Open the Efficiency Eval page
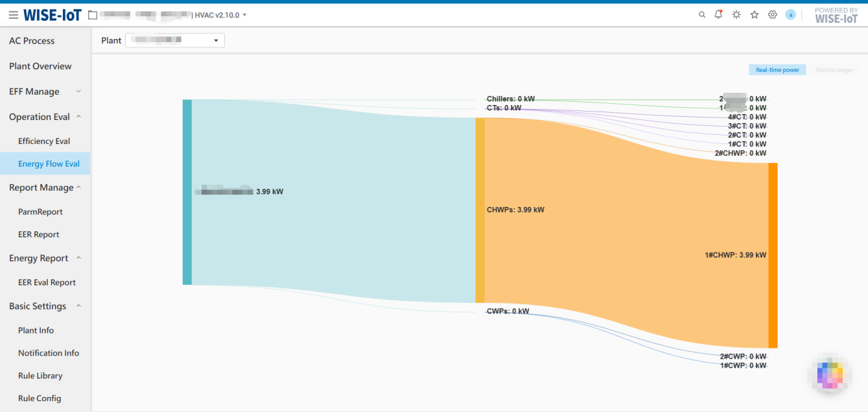The height and width of the screenshot is (412, 868). point(44,141)
